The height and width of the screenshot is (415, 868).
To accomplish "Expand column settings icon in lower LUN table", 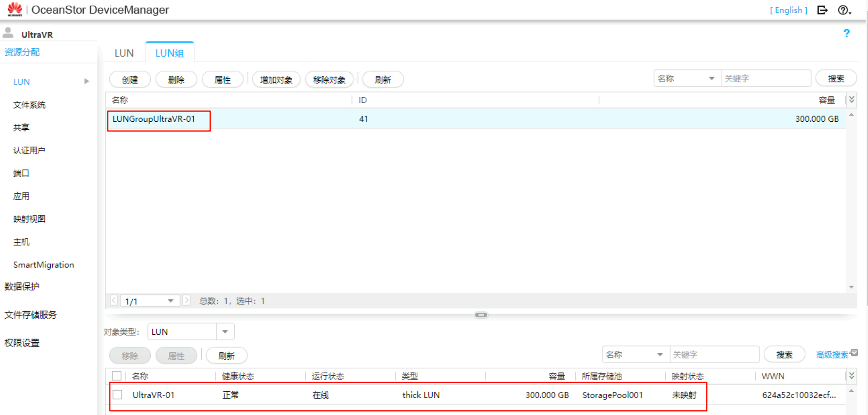I will pyautogui.click(x=852, y=376).
